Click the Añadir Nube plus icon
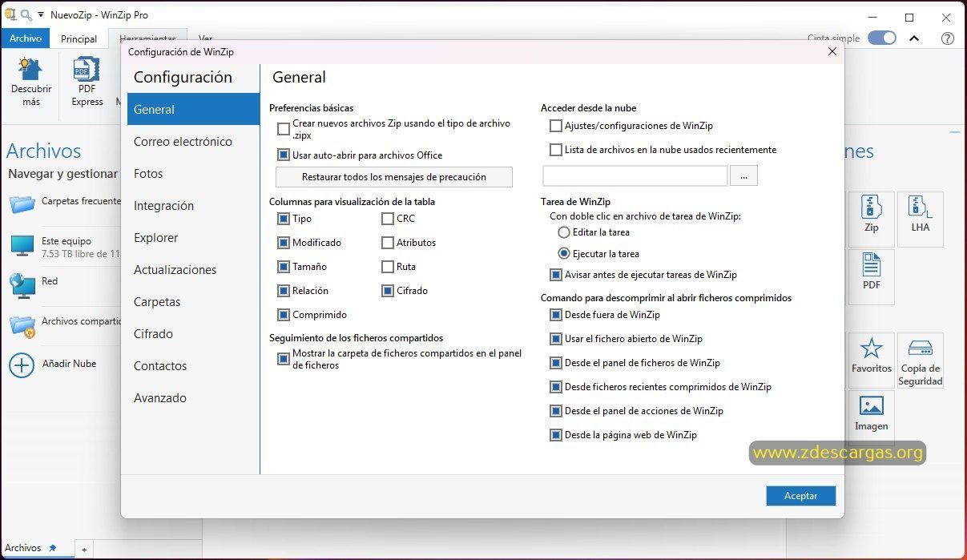This screenshot has width=967, height=560. click(x=22, y=365)
